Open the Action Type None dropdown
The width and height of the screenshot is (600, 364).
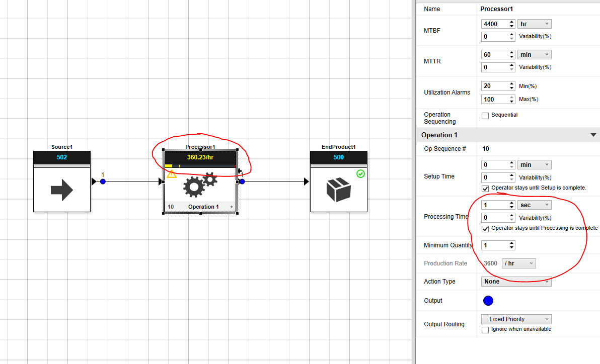[x=516, y=282]
